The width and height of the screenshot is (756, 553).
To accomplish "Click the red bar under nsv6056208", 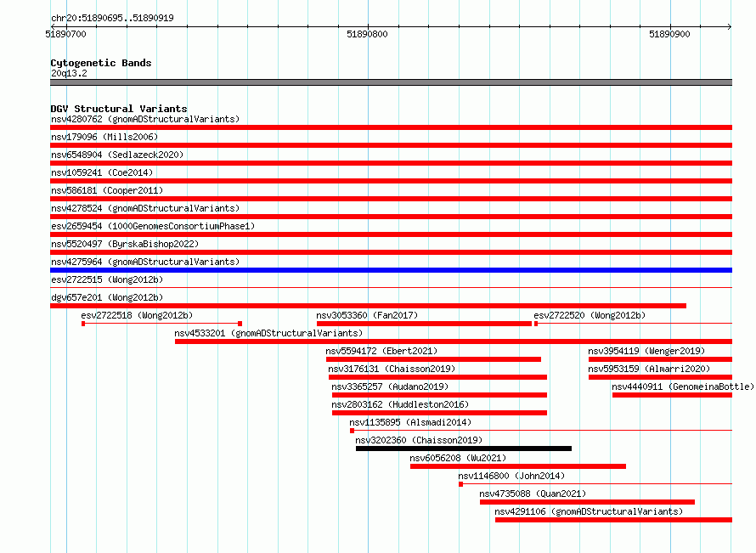I will 518,466.
